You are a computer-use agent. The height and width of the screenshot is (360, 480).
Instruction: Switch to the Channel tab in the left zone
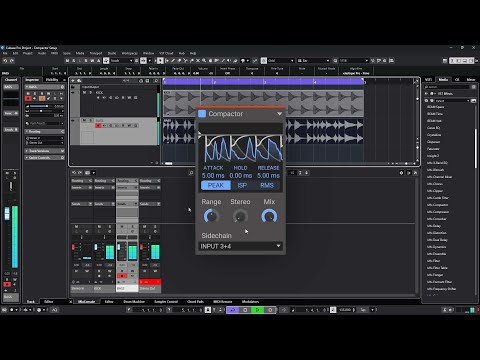coord(11,80)
